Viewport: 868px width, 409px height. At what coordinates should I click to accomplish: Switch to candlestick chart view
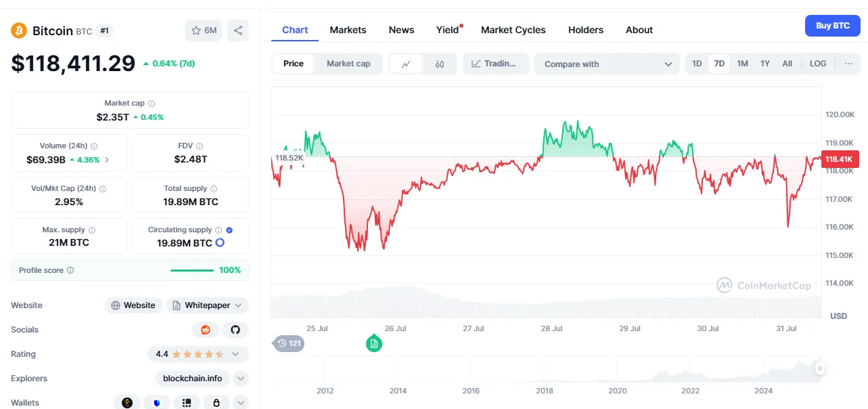440,64
